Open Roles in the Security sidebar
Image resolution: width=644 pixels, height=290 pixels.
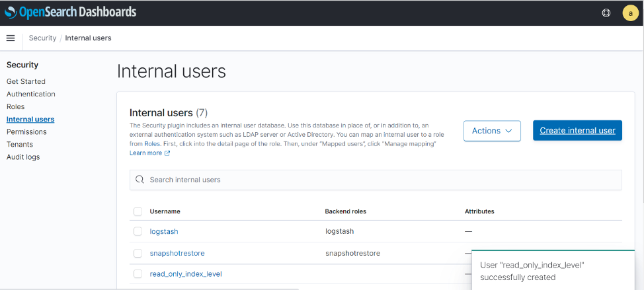(16, 106)
